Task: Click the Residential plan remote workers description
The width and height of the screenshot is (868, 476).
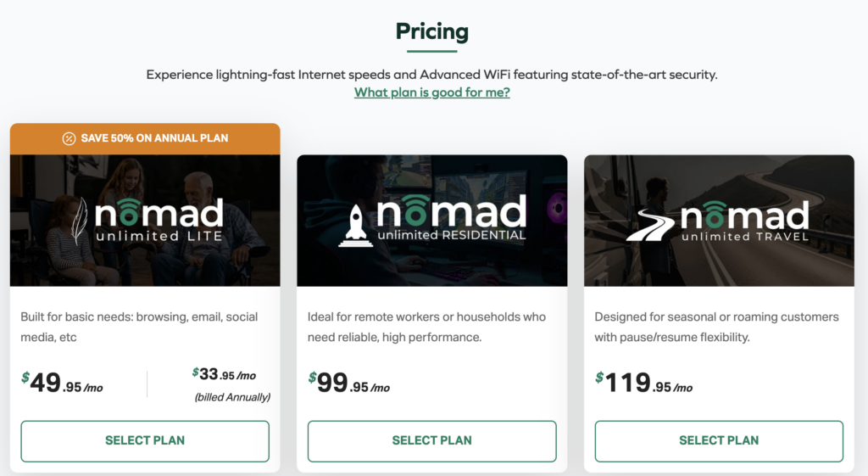Action: [x=427, y=327]
